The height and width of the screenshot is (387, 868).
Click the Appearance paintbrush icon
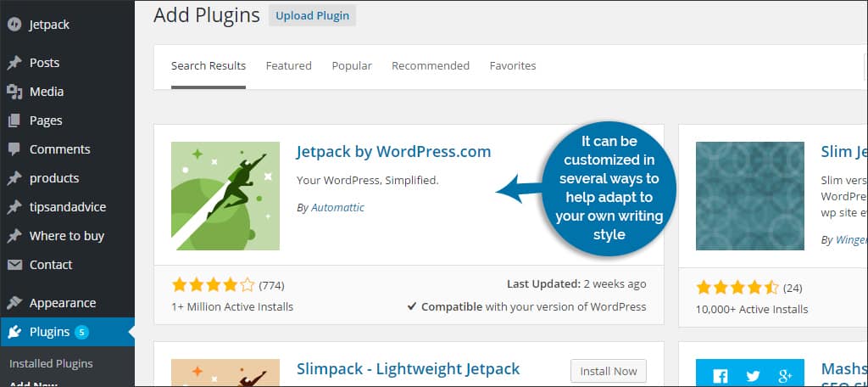point(14,303)
